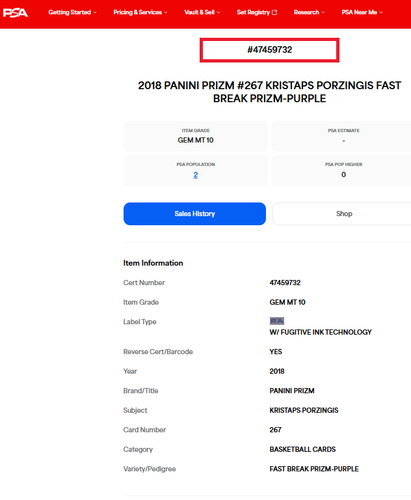This screenshot has width=411, height=500.
Task: Click the Item Grade GEM MT 10 card
Action: [196, 136]
